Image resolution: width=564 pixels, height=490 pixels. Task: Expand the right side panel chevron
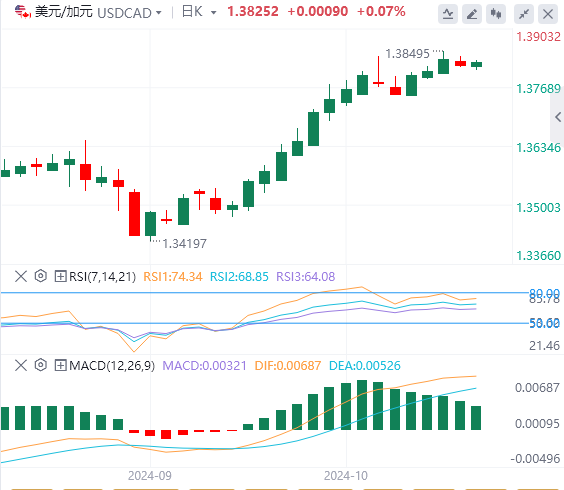coord(558,117)
